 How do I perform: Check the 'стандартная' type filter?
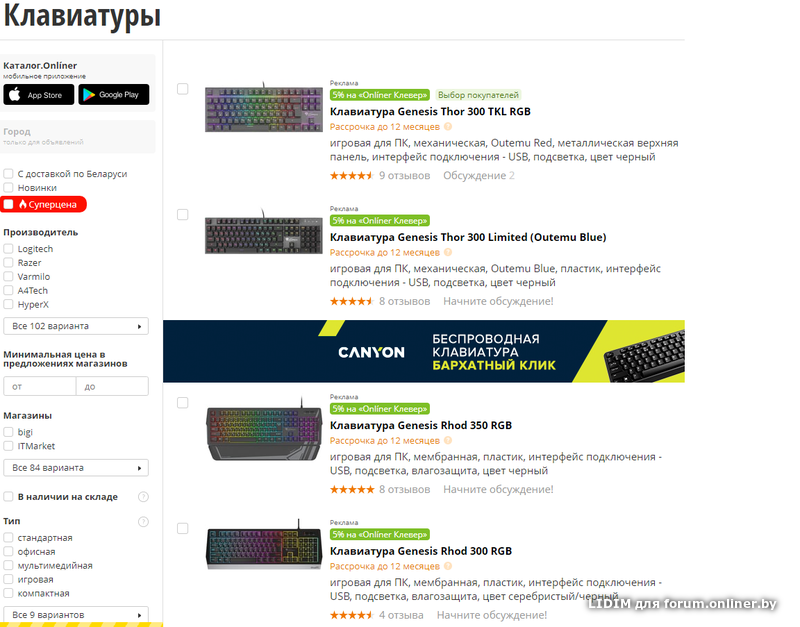click(8, 537)
